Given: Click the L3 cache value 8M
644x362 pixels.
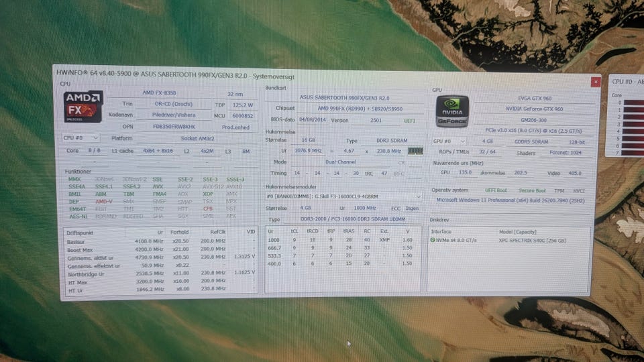Looking at the screenshot, I should [246, 152].
